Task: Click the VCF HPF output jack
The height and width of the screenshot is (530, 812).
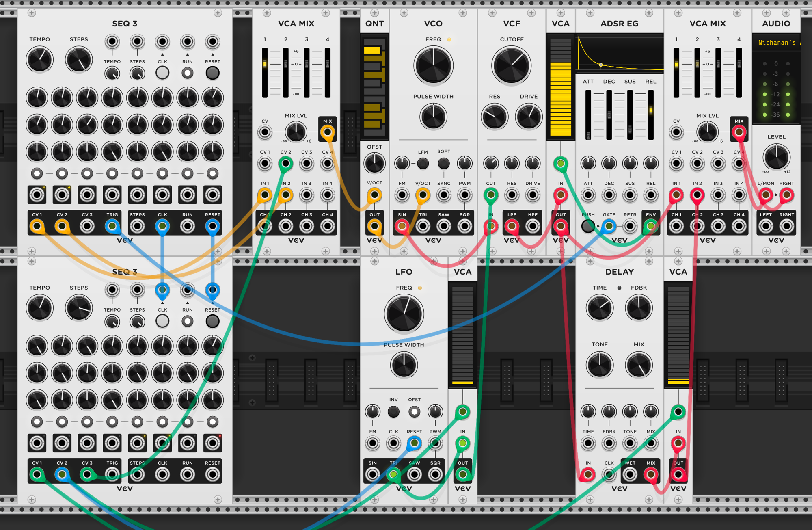Action: pyautogui.click(x=533, y=226)
